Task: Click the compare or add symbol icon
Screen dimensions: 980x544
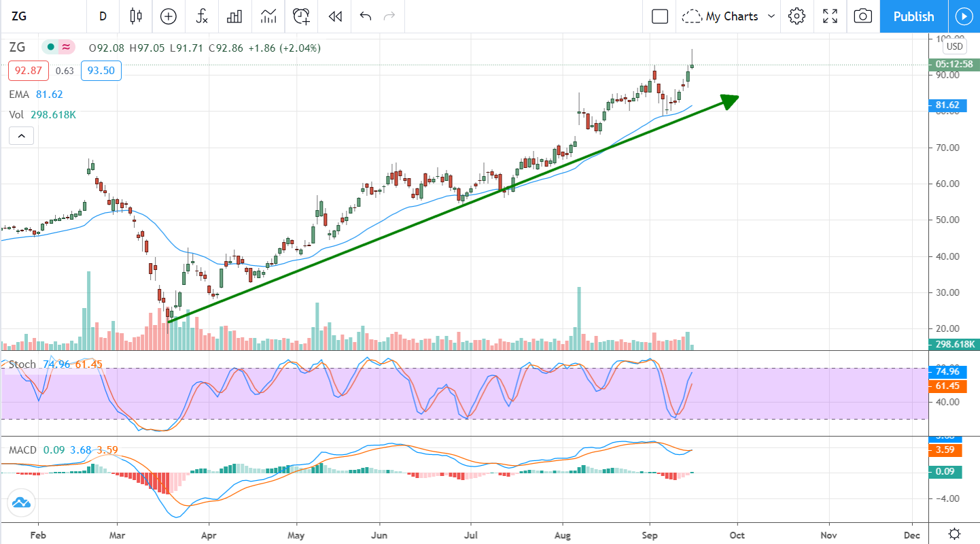Action: pos(169,16)
